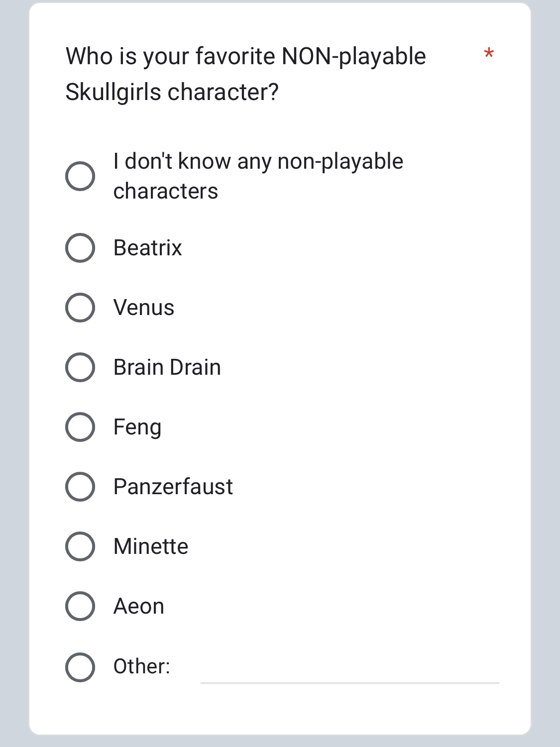Select the radio button for Beatrix

[x=80, y=248]
